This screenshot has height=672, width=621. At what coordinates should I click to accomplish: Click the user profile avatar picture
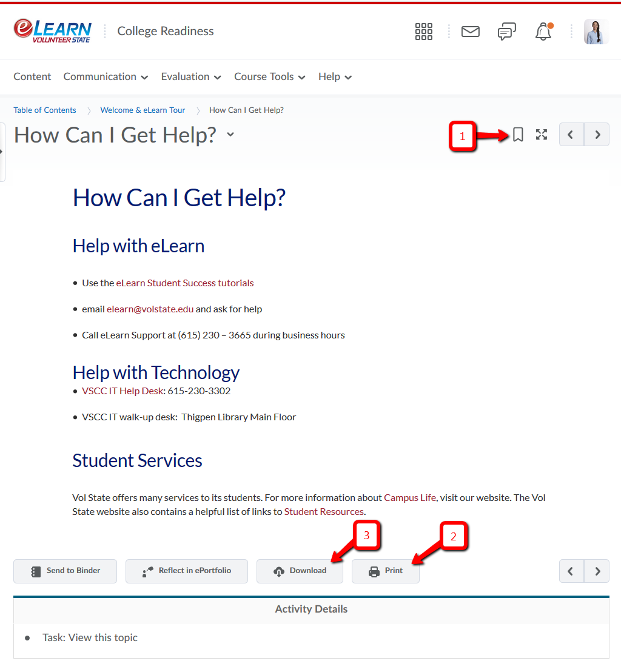tap(596, 32)
